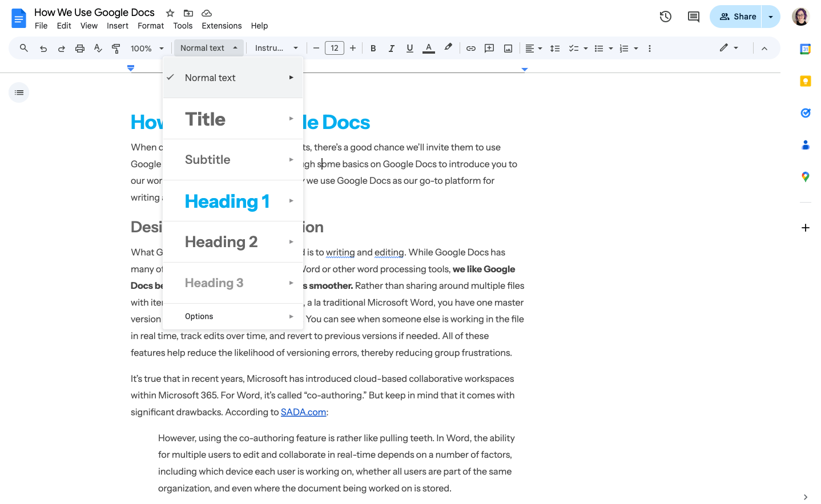
Task: Activate the paint format tool
Action: (x=116, y=49)
